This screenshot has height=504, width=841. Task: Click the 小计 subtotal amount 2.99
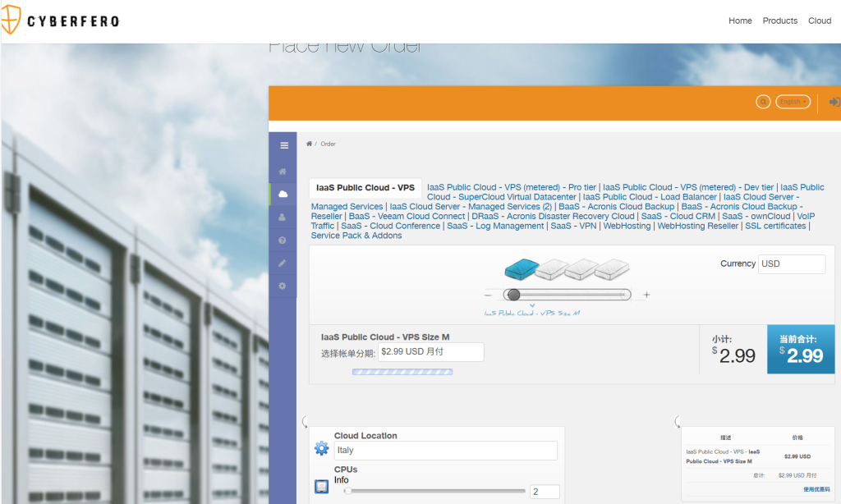pos(733,355)
